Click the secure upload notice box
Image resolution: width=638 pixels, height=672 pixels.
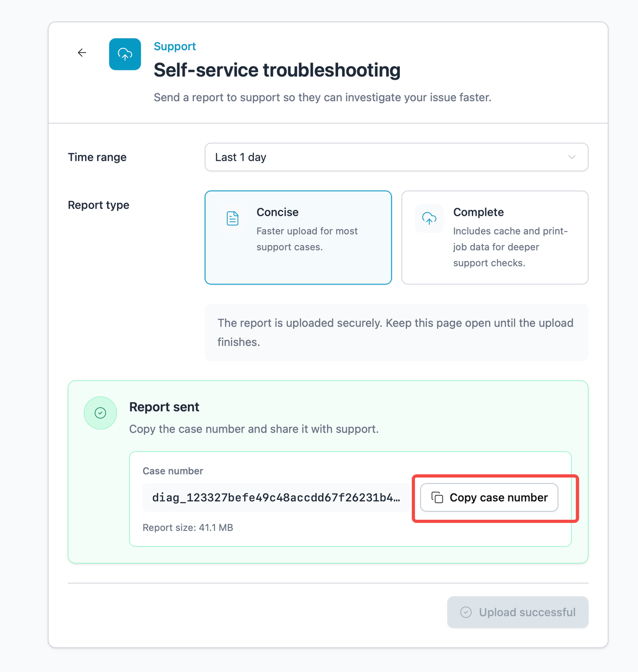(396, 332)
